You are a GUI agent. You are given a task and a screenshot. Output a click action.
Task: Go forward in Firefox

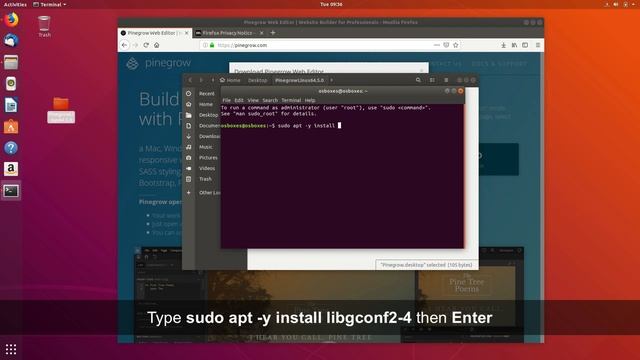click(136, 45)
